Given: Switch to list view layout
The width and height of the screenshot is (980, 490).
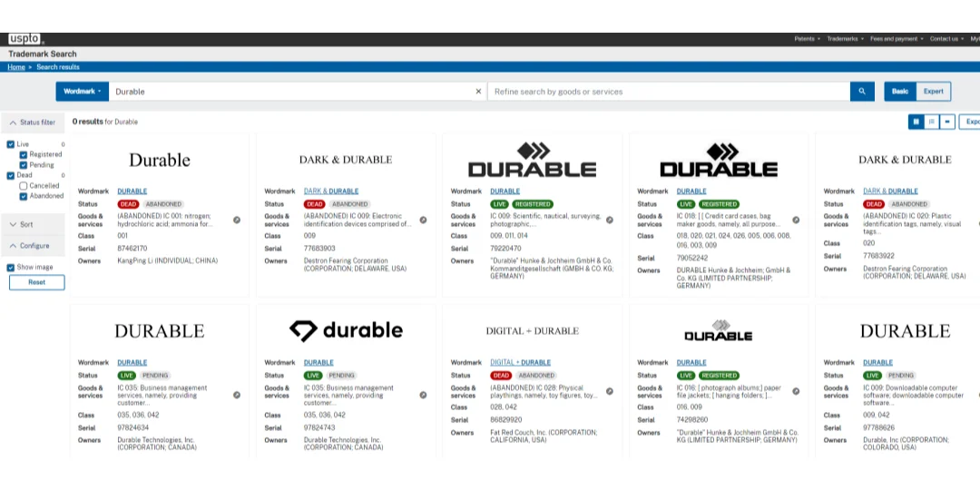Looking at the screenshot, I should tap(932, 122).
